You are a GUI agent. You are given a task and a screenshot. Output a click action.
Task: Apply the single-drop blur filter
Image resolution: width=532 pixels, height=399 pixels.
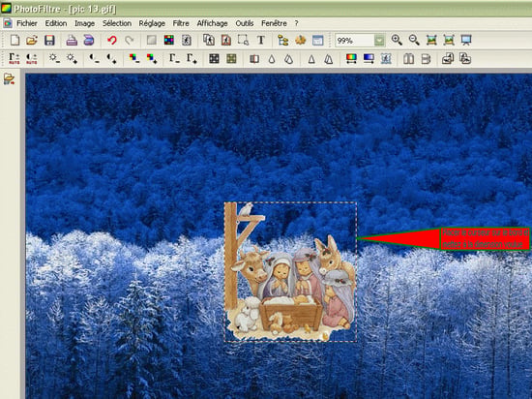[x=272, y=59]
